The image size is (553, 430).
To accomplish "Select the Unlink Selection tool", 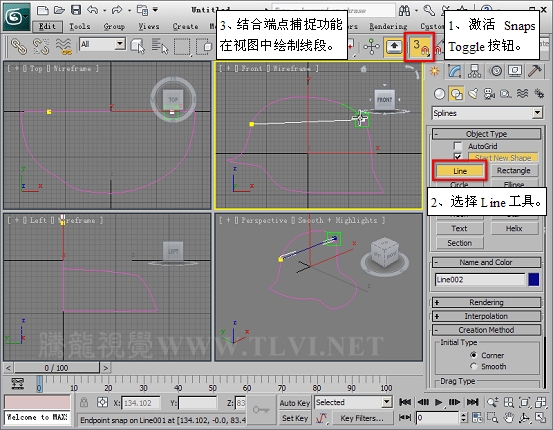I will click(x=41, y=47).
